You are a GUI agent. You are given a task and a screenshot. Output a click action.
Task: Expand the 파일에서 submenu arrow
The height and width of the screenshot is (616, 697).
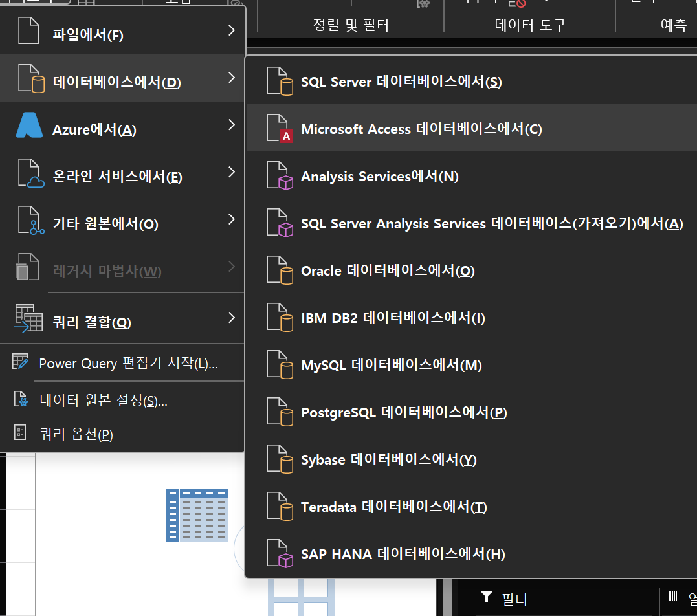click(232, 30)
